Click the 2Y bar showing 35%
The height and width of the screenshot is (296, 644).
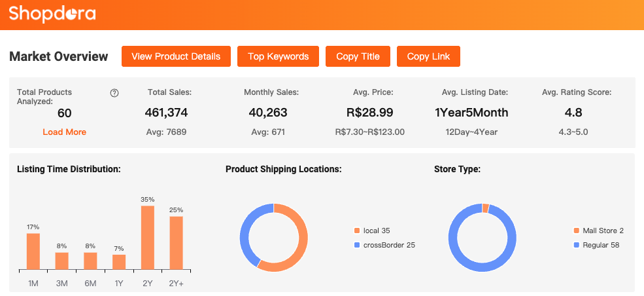pos(147,238)
